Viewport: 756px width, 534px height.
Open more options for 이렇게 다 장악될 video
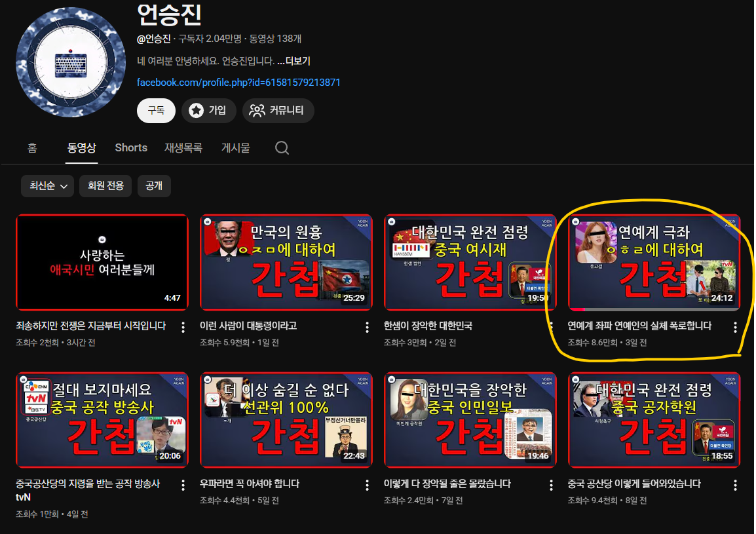551,486
